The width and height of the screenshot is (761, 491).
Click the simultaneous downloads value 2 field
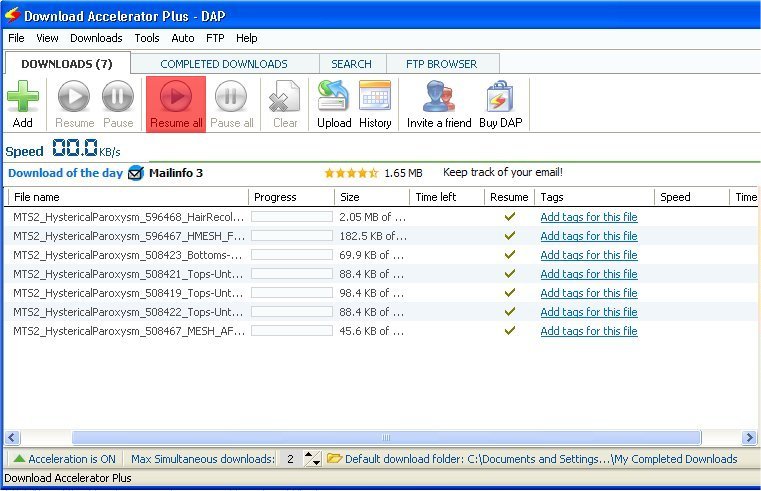tap(290, 459)
